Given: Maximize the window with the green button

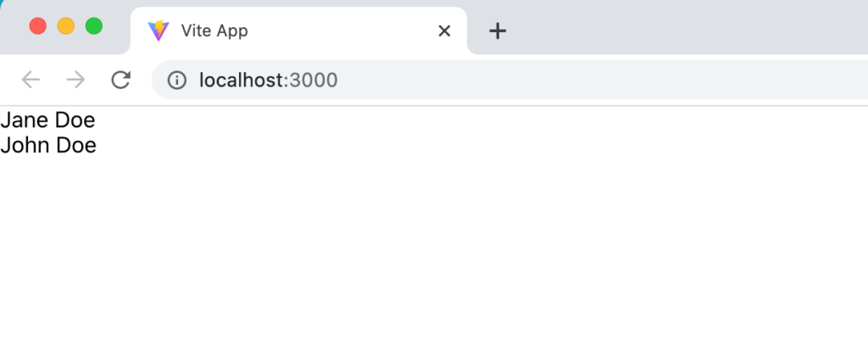Looking at the screenshot, I should 94,26.
